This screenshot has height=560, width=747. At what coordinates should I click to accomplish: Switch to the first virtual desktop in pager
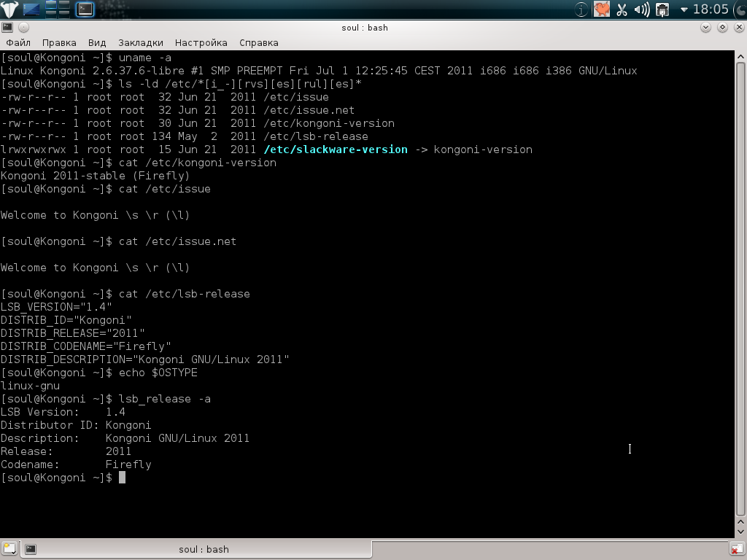click(x=50, y=5)
